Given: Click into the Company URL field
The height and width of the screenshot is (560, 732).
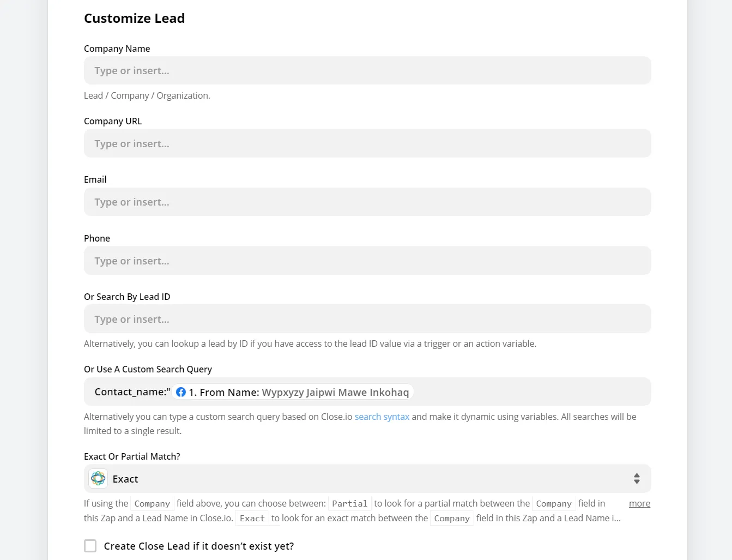Looking at the screenshot, I should (x=367, y=143).
